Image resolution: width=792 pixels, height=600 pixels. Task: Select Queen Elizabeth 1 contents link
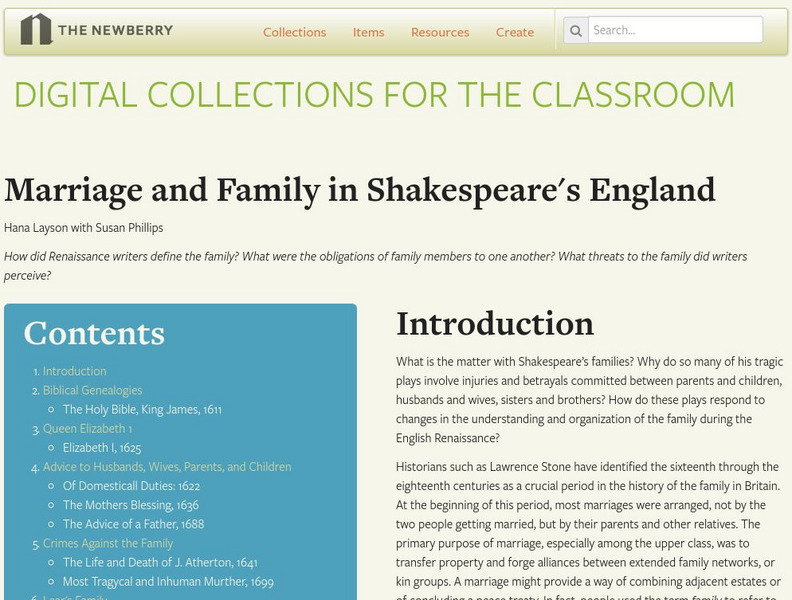87,428
